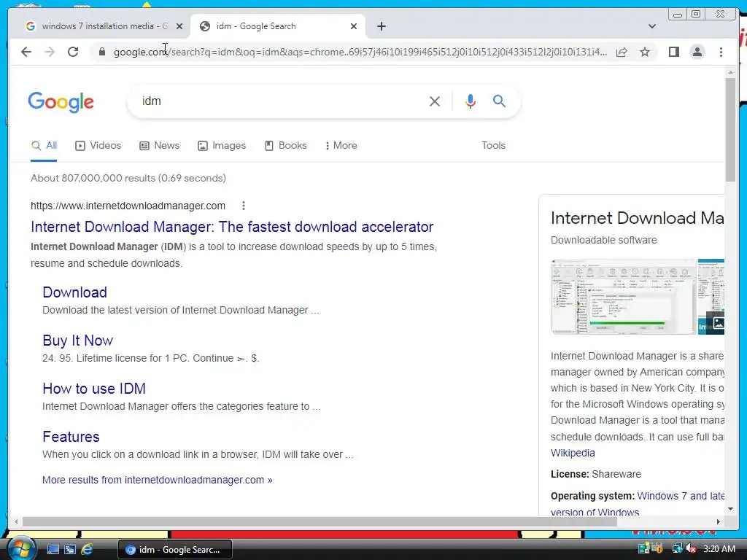Click the muted volume tray icon
Image resolution: width=747 pixels, height=560 pixels.
[690, 549]
